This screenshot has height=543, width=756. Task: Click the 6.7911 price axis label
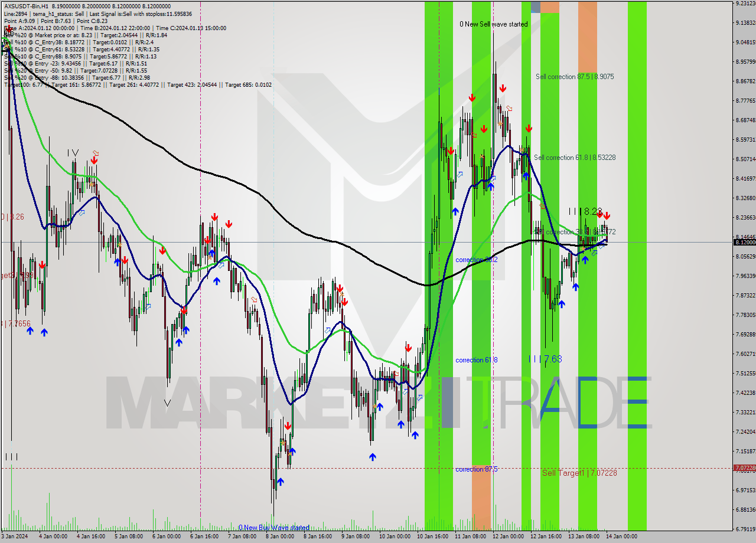(745, 529)
